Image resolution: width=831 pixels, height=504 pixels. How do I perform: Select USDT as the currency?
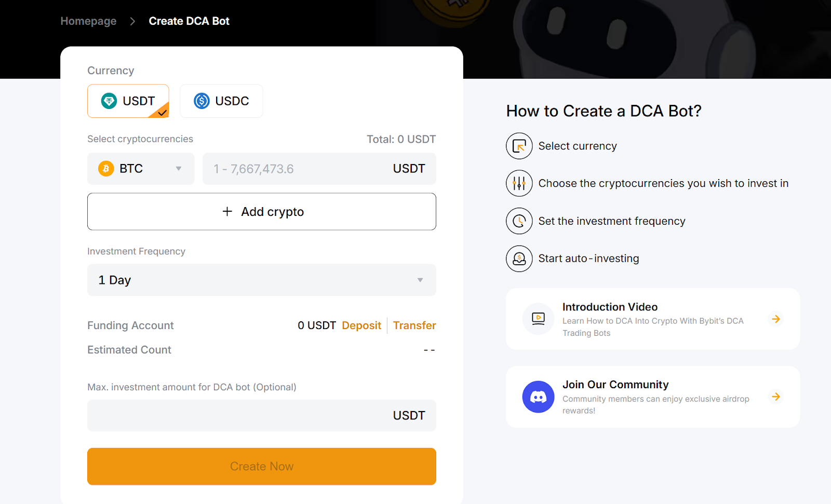[x=128, y=101]
